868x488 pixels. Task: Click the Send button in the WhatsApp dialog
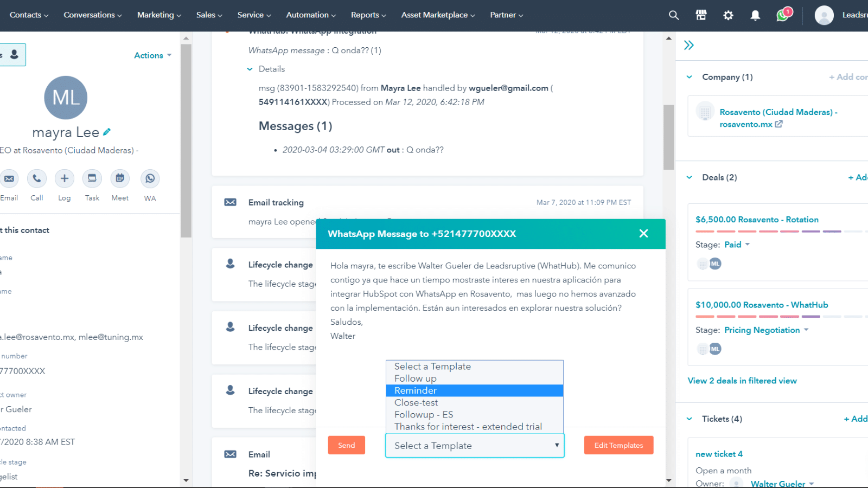[x=346, y=445]
